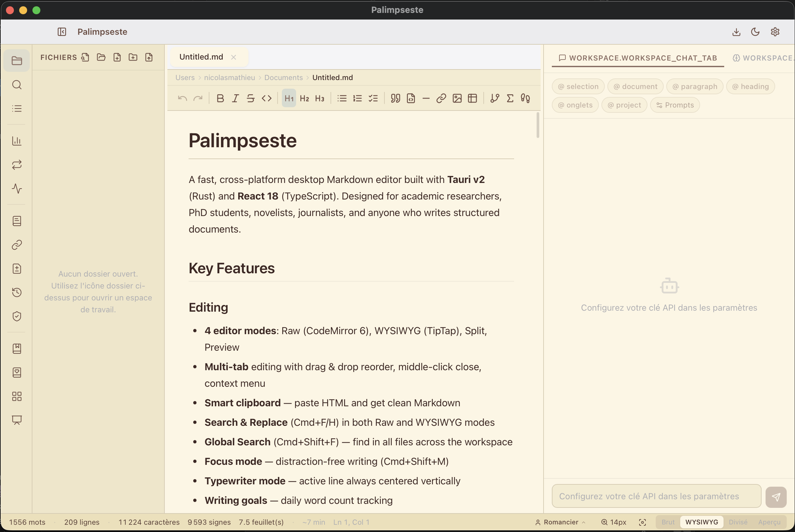Create a new file in Fichiers panel
This screenshot has height=532, width=795.
coord(117,57)
